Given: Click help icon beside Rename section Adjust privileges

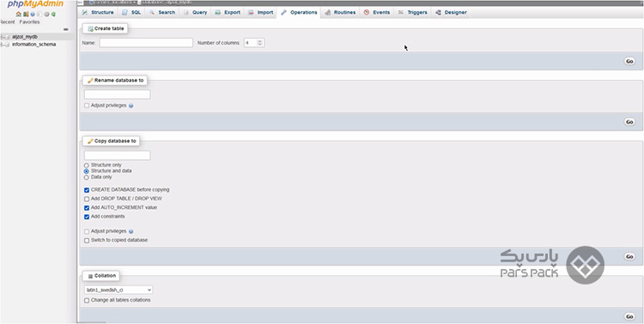Looking at the screenshot, I should tap(131, 106).
